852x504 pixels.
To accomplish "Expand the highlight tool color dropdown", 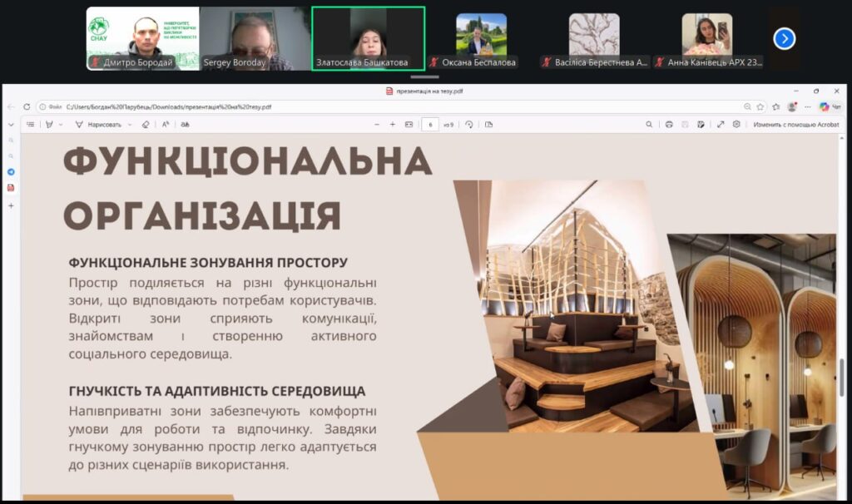I will 61,125.
